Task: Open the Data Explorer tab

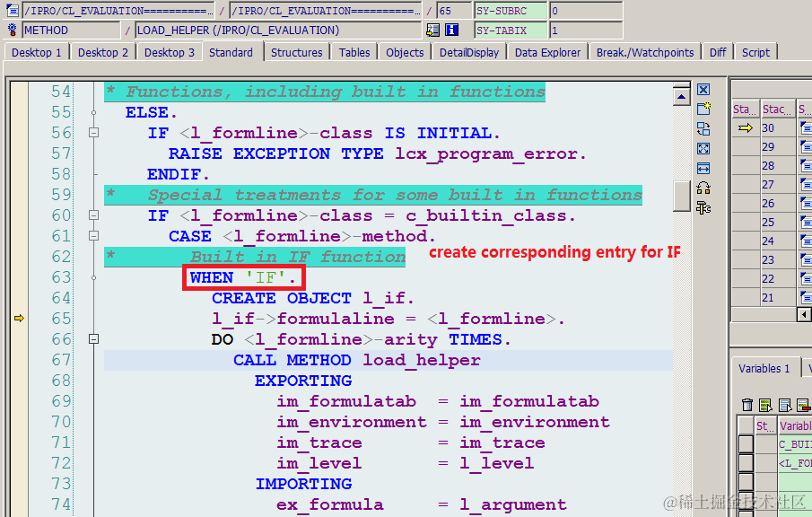Action: pyautogui.click(x=547, y=52)
